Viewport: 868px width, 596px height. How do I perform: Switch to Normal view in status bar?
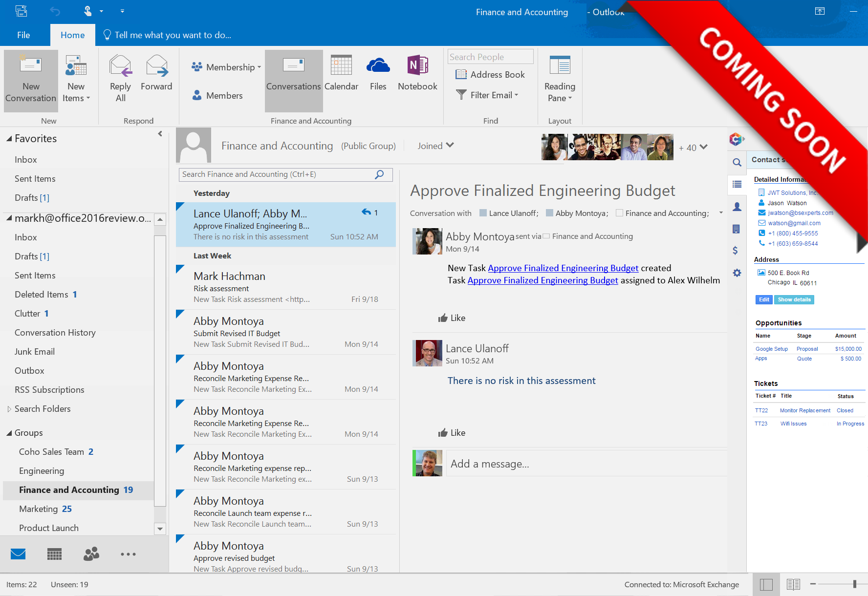[766, 584]
